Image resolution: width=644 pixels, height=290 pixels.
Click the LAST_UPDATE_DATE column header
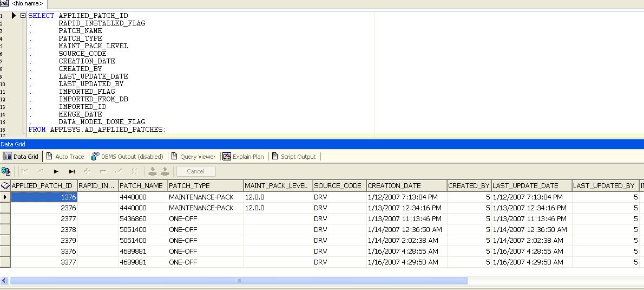[531, 185]
